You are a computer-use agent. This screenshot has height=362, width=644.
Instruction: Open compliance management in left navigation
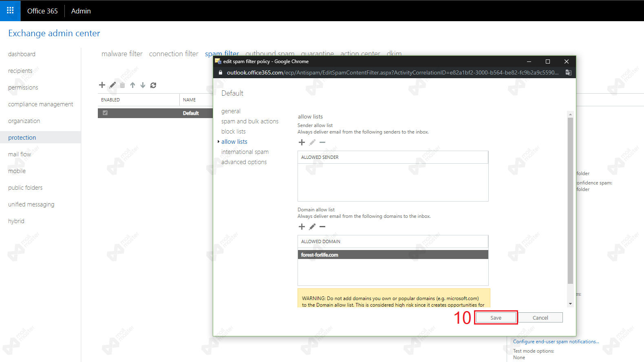(x=40, y=104)
